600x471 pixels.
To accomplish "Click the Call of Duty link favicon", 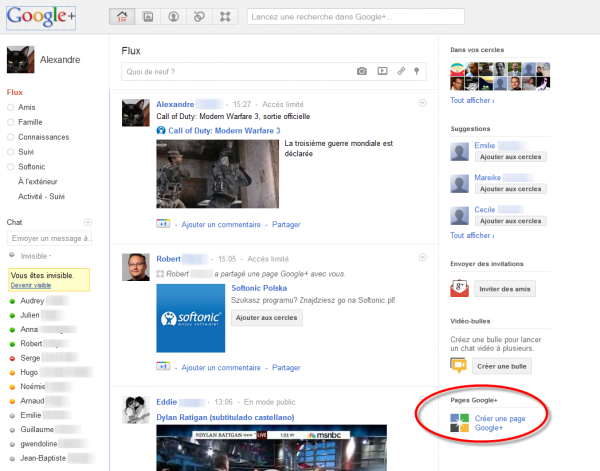I will coord(161,130).
